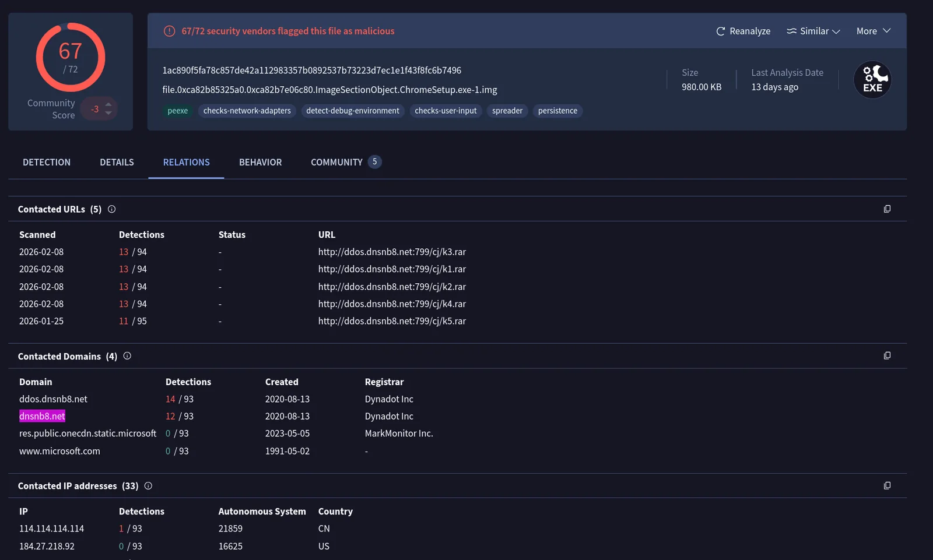
Task: Copy Contacted IP addresses list icon
Action: pyautogui.click(x=887, y=485)
